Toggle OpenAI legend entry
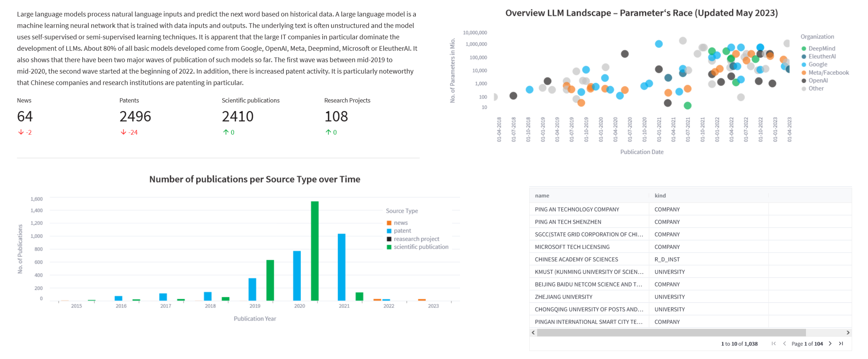Image resolution: width=868 pixels, height=359 pixels. click(814, 80)
